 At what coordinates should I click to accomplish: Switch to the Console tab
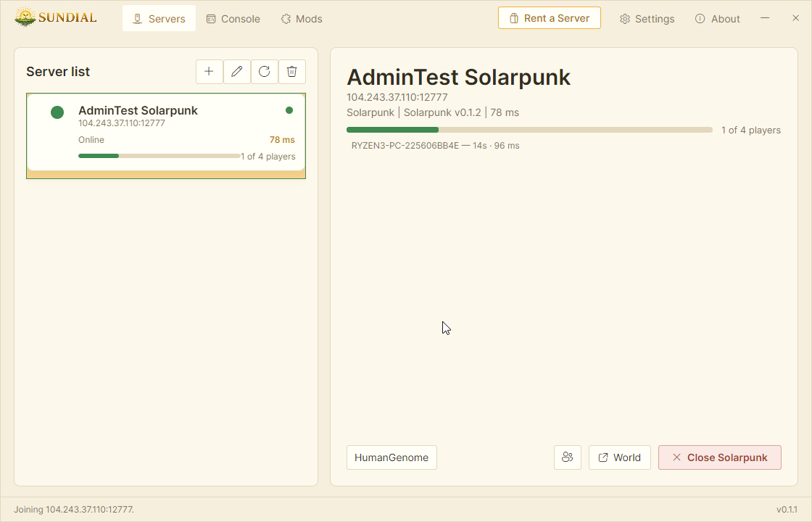pyautogui.click(x=233, y=19)
